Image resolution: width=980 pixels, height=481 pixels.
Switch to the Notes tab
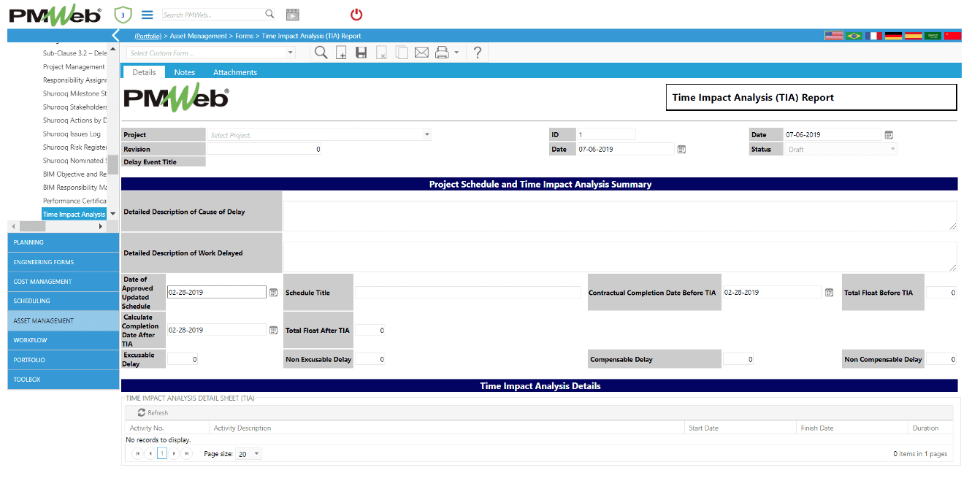(x=184, y=72)
